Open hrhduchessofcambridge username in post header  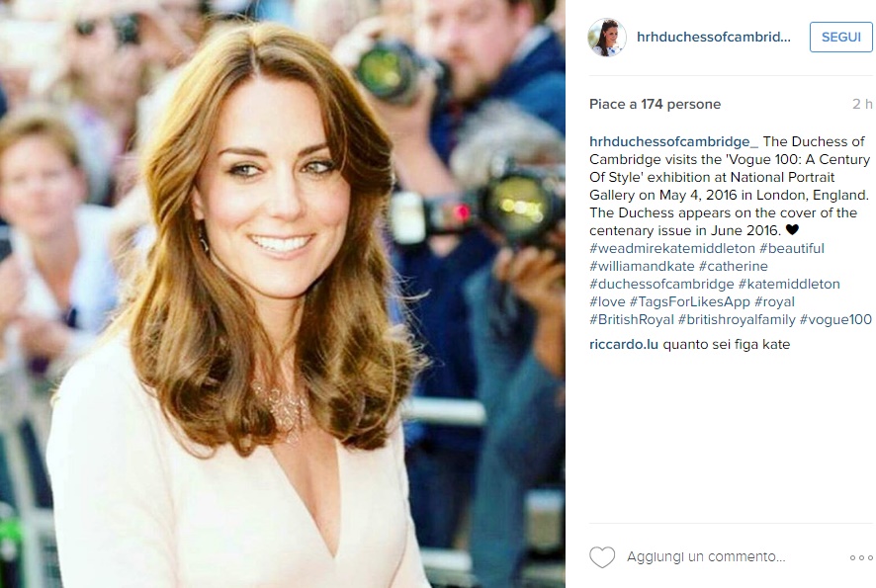714,37
